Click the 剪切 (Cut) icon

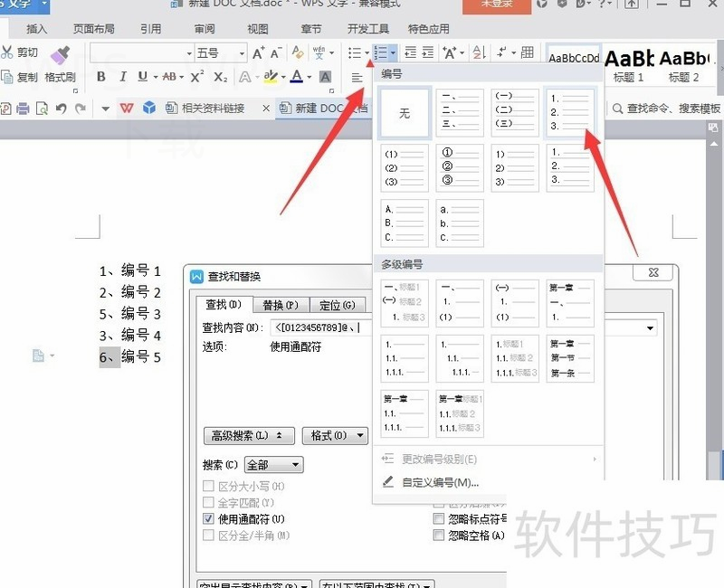tap(18, 54)
